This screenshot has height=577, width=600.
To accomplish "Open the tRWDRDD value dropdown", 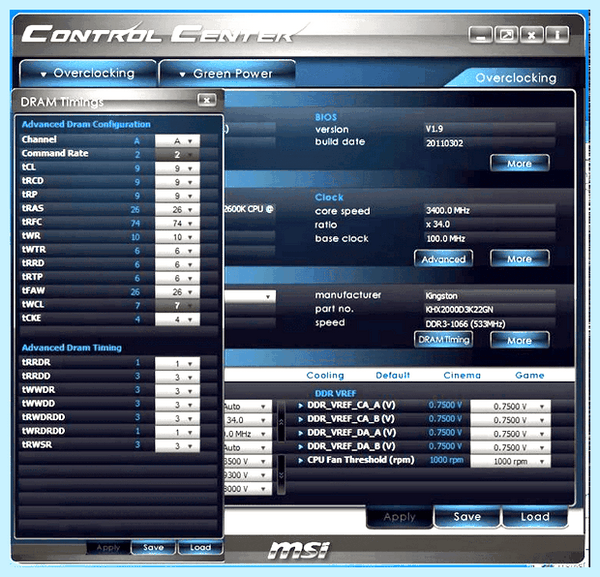I will tap(177, 419).
